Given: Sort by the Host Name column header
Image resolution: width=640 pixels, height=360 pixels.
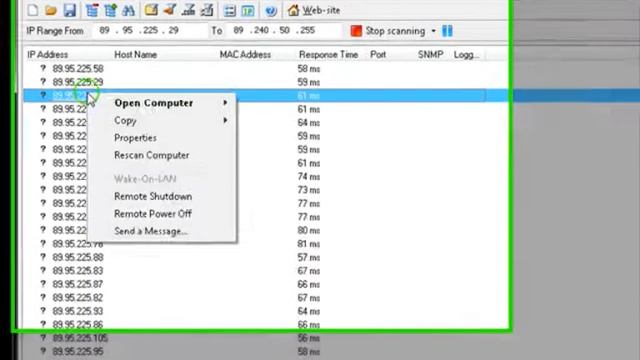Looking at the screenshot, I should tap(136, 55).
